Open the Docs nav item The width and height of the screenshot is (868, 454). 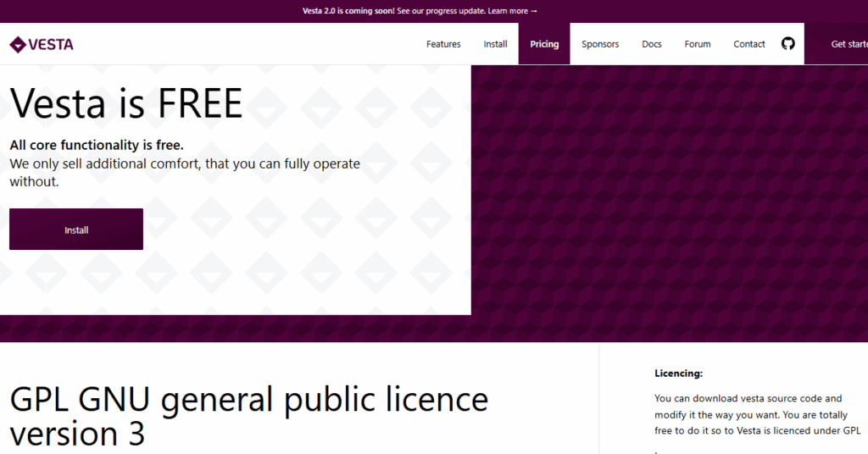[652, 44]
